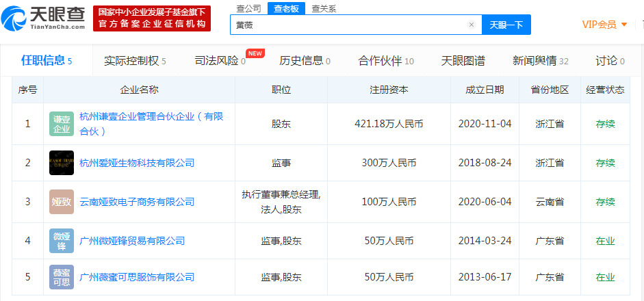Click the 成立日期 column header
644x301 pixels.
485,90
